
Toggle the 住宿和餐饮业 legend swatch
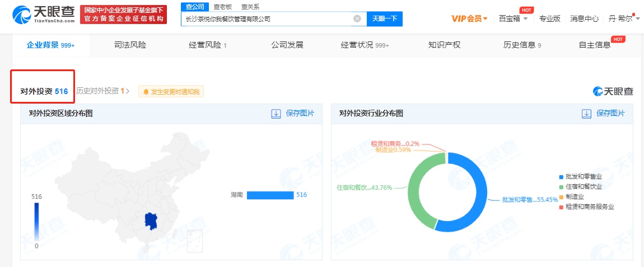[561, 186]
